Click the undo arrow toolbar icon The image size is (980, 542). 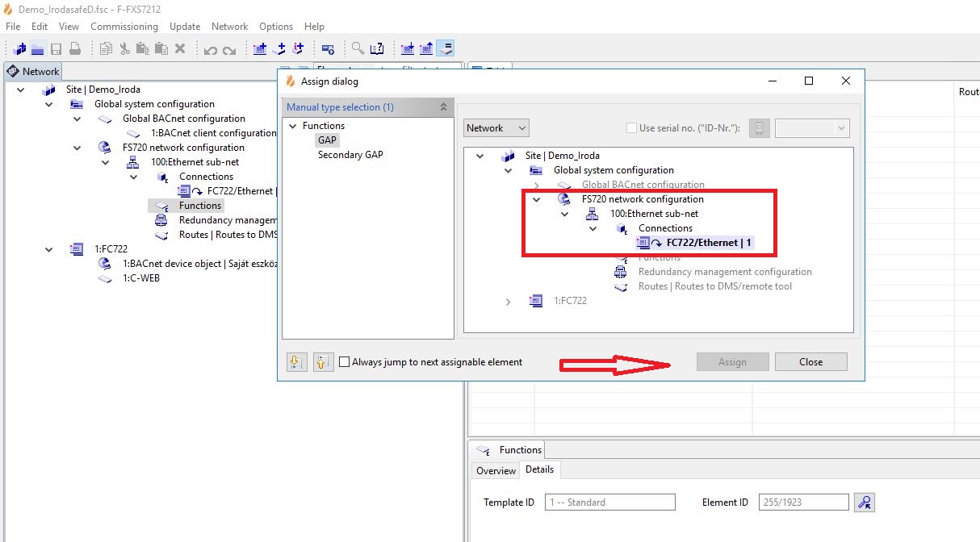[210, 49]
